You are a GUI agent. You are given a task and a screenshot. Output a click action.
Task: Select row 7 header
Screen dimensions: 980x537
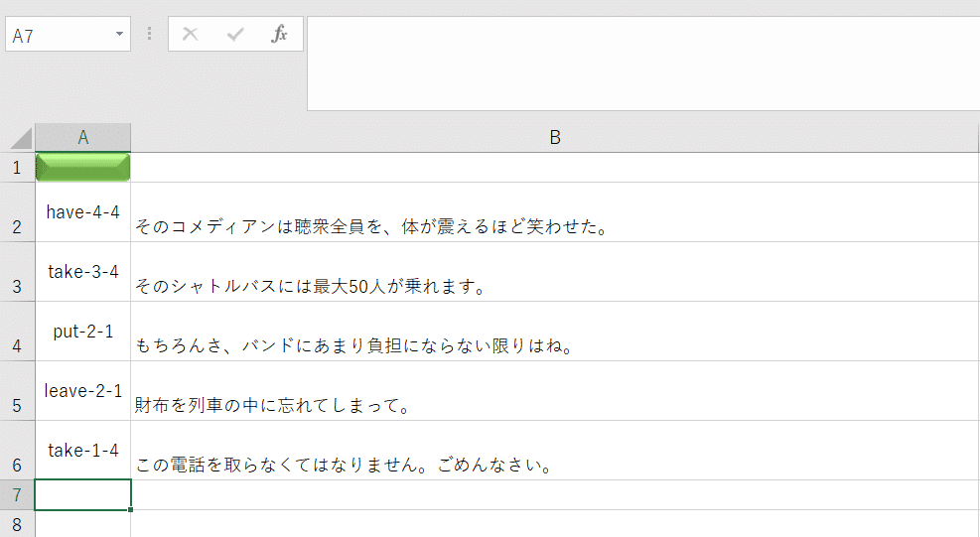(17, 495)
